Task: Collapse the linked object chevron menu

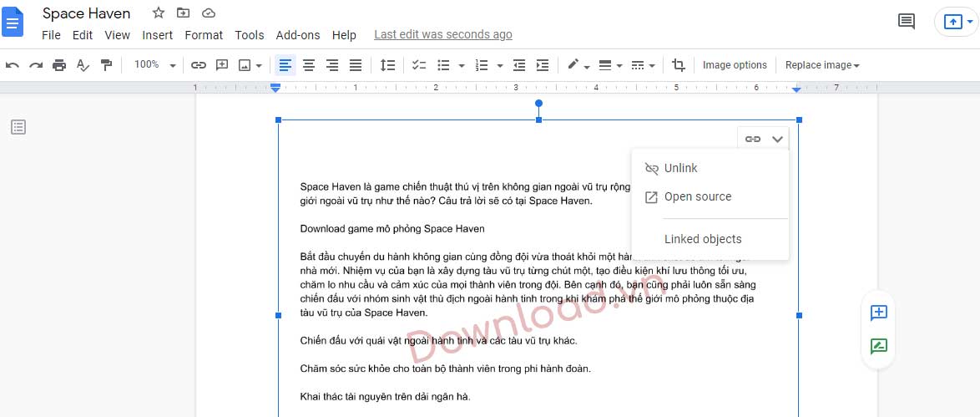Action: tap(777, 139)
